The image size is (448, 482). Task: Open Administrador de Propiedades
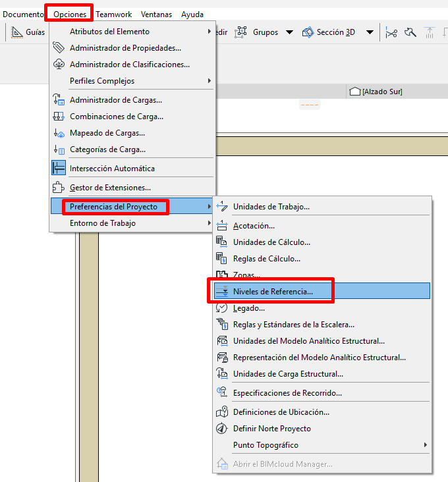point(125,48)
